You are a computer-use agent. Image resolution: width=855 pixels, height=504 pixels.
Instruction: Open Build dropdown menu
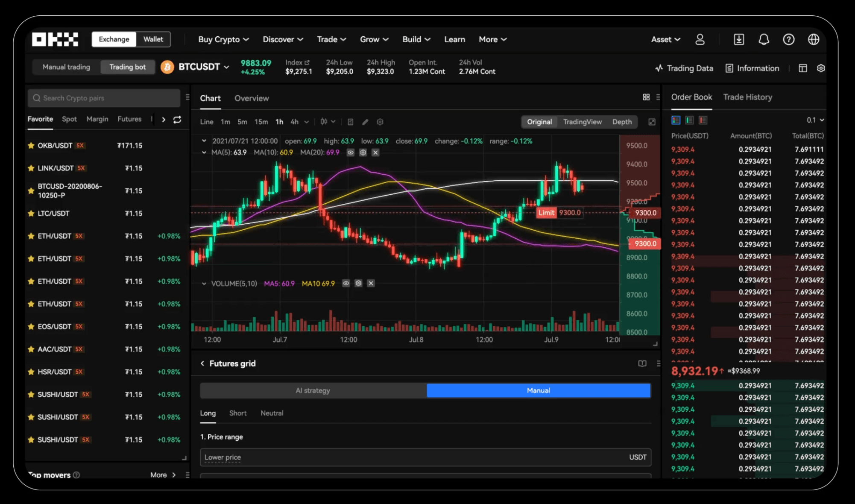(416, 39)
